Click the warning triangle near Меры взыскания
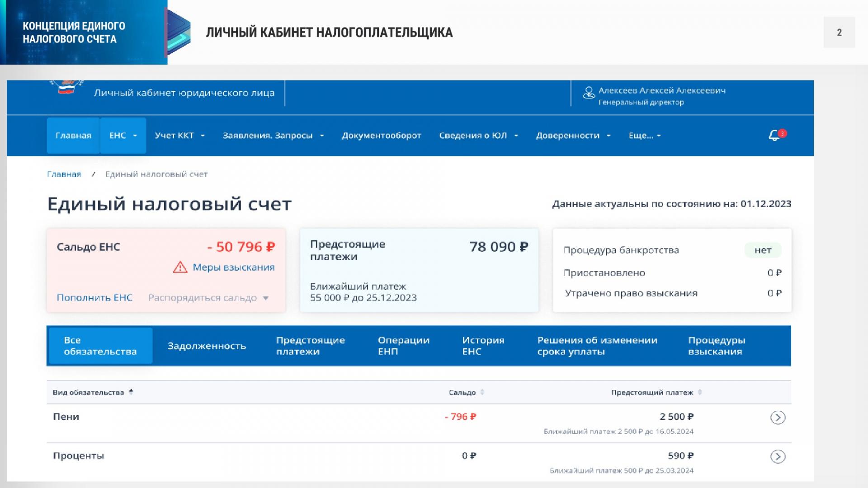 [x=180, y=267]
